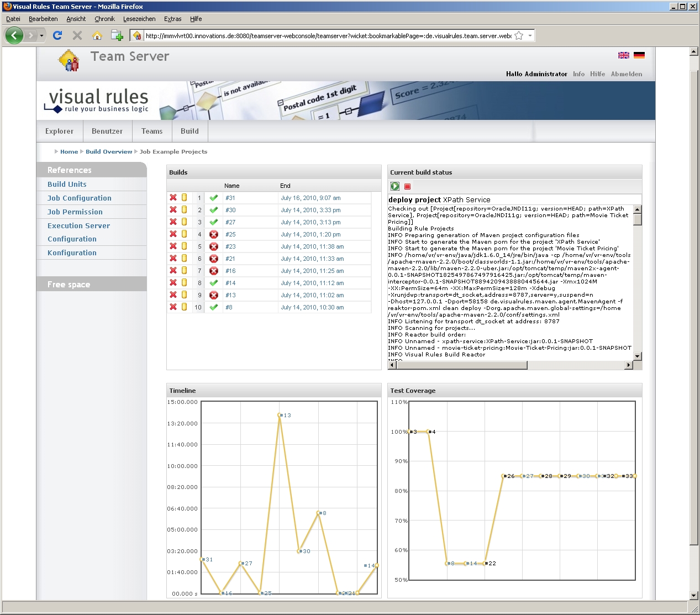This screenshot has width=700, height=615.
Task: Click test coverage point #26
Action: [504, 476]
